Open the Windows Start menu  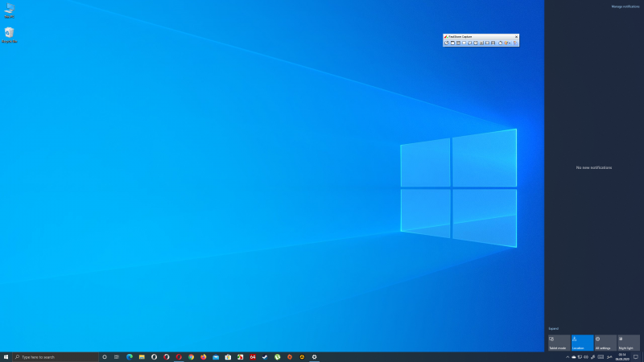[x=6, y=356]
